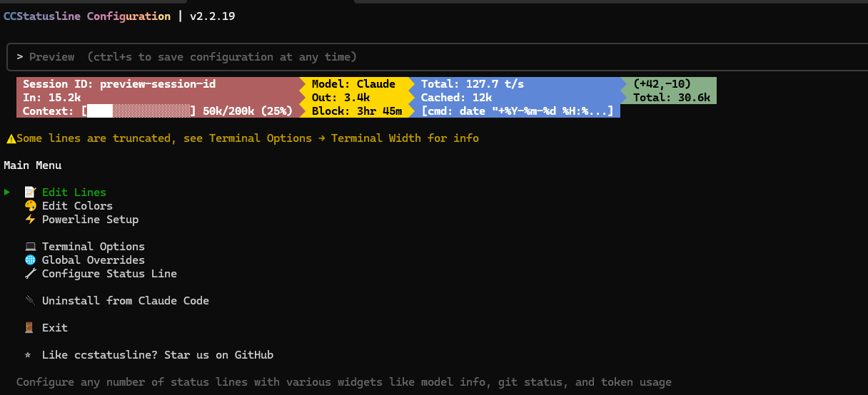868x395 pixels.
Task: Click the Block: 3hr 45m text
Action: coord(357,111)
